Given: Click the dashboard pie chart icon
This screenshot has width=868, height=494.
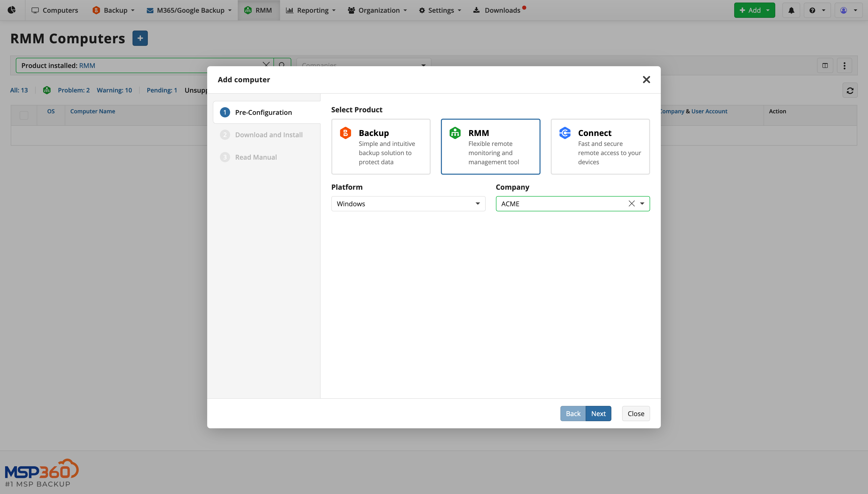Looking at the screenshot, I should [x=11, y=10].
